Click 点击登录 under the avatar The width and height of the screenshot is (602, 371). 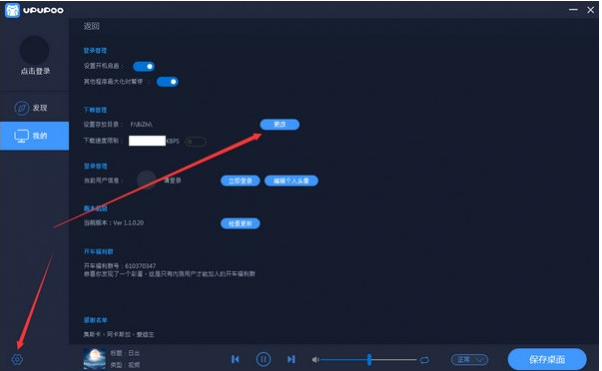[x=35, y=71]
